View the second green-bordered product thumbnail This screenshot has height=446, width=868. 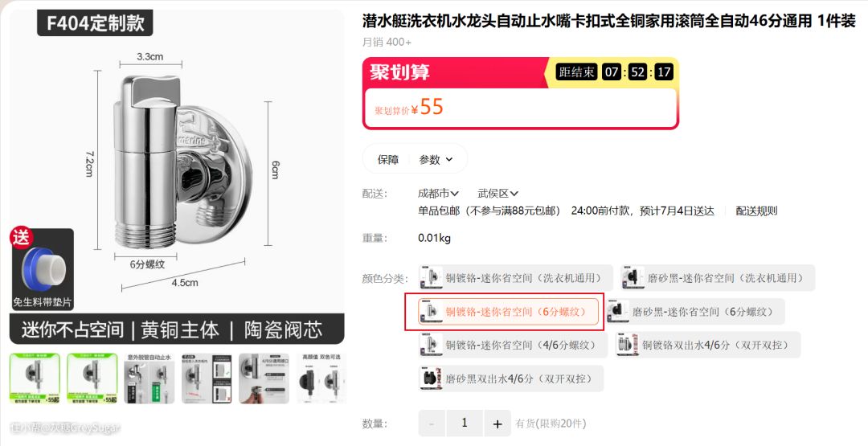[x=92, y=378]
